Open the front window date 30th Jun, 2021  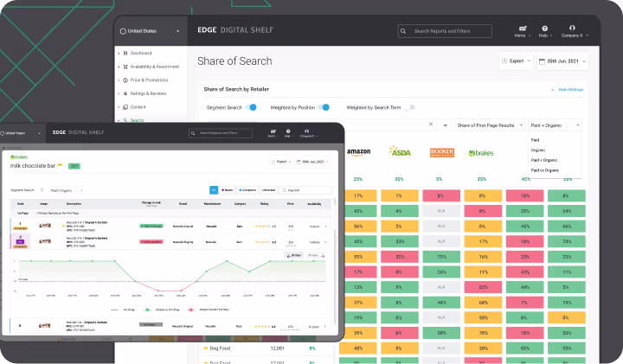[x=312, y=162]
